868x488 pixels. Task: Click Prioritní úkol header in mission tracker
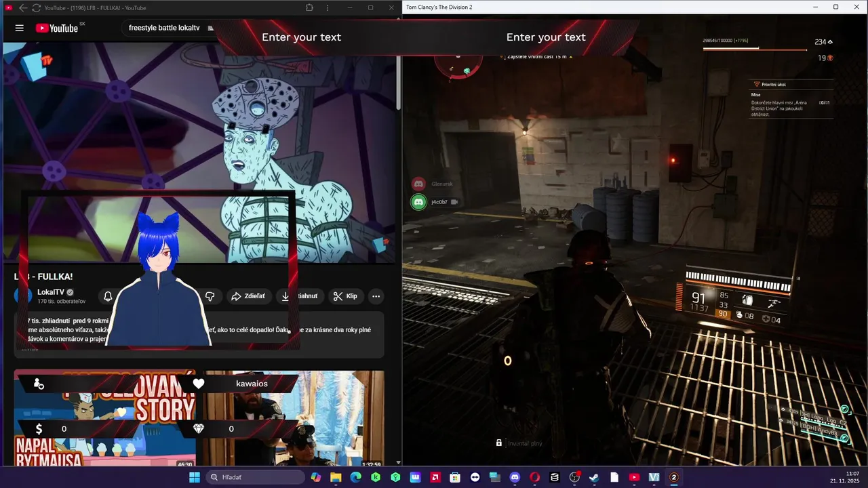[x=774, y=84]
